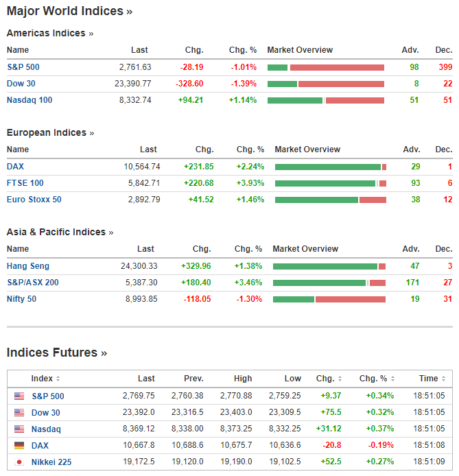This screenshot has height=476, width=459.
Task: Click Hang Seng last value 24,300.33
Action: tap(139, 266)
